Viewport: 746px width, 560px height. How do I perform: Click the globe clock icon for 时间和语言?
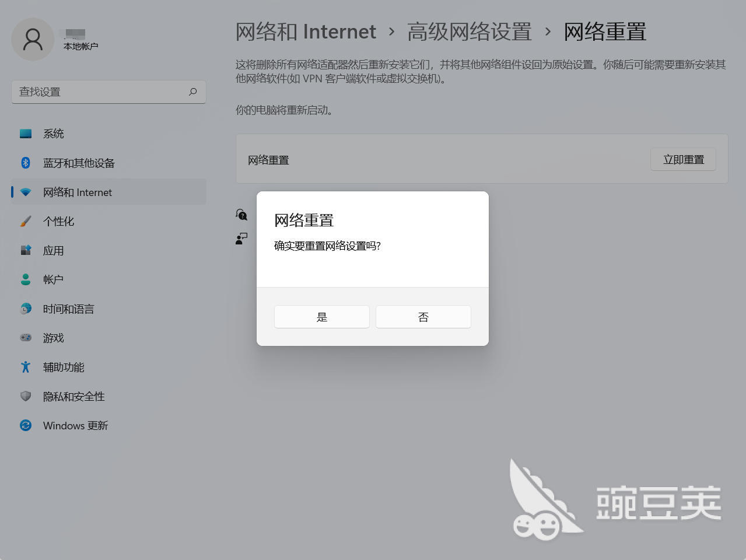(x=26, y=309)
